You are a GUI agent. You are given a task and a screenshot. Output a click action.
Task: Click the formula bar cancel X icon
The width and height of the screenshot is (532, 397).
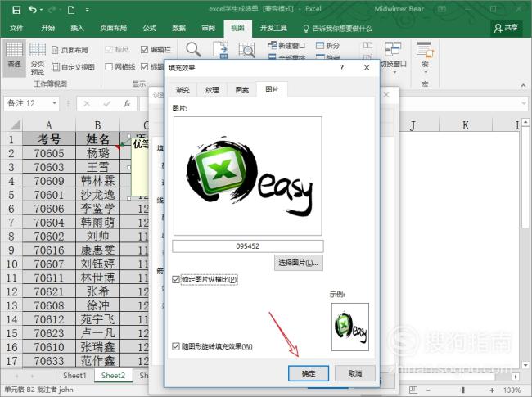point(87,103)
